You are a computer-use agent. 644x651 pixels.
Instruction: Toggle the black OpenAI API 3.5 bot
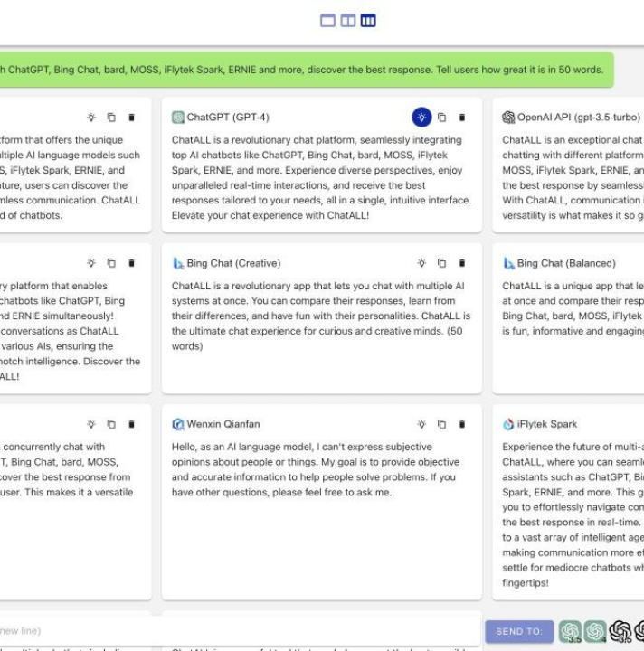(x=620, y=631)
